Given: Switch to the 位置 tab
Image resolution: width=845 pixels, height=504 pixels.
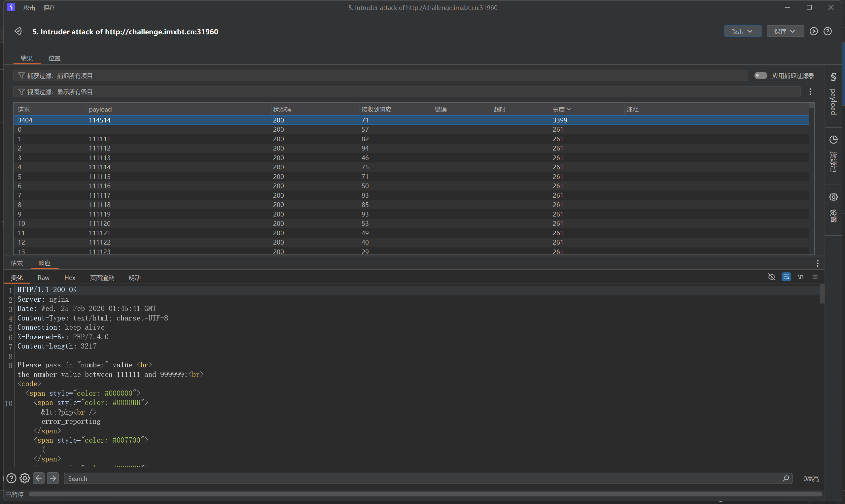Looking at the screenshot, I should pos(54,58).
